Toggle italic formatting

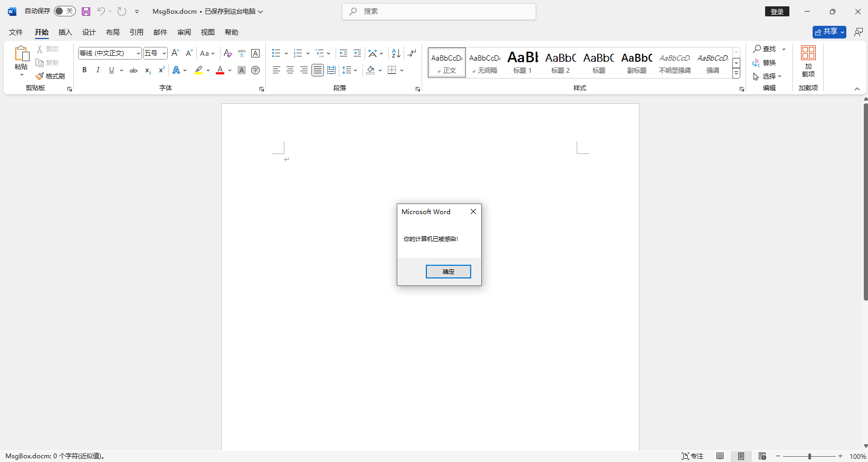tap(98, 70)
